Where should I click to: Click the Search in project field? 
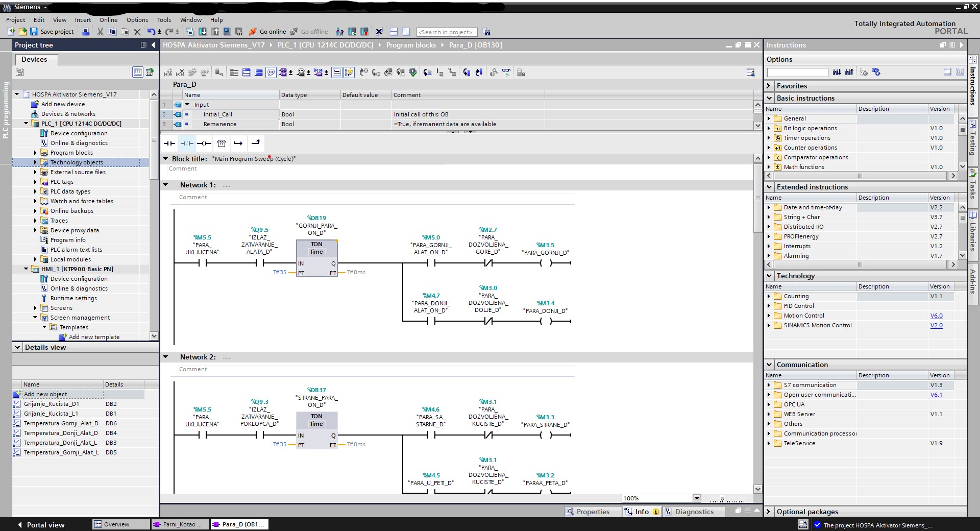pos(446,32)
